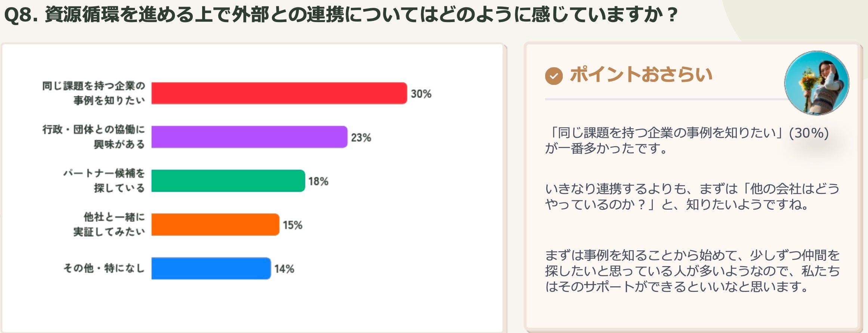Click the Q8 question title text
868x333 pixels.
[341, 15]
